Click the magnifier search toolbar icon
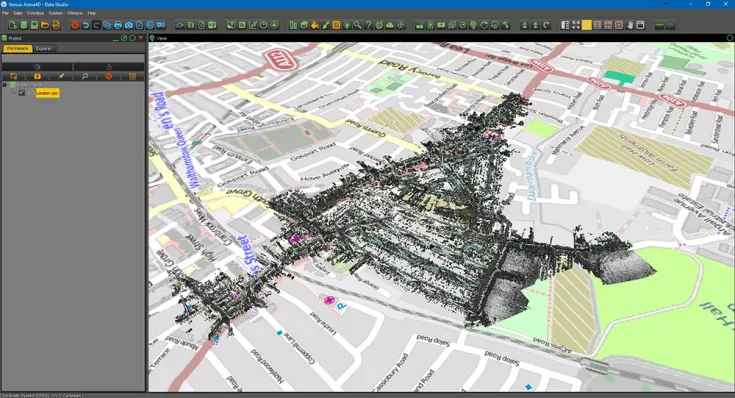 (x=358, y=25)
